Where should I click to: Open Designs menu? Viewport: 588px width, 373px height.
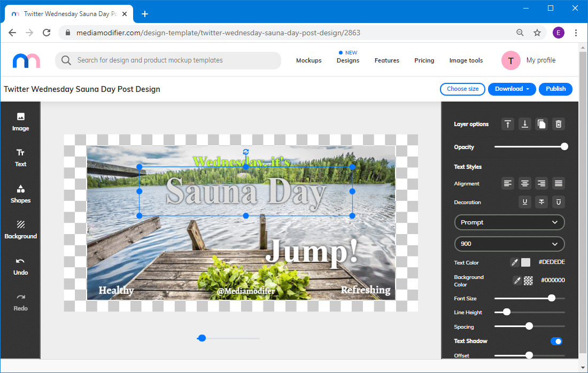point(348,60)
